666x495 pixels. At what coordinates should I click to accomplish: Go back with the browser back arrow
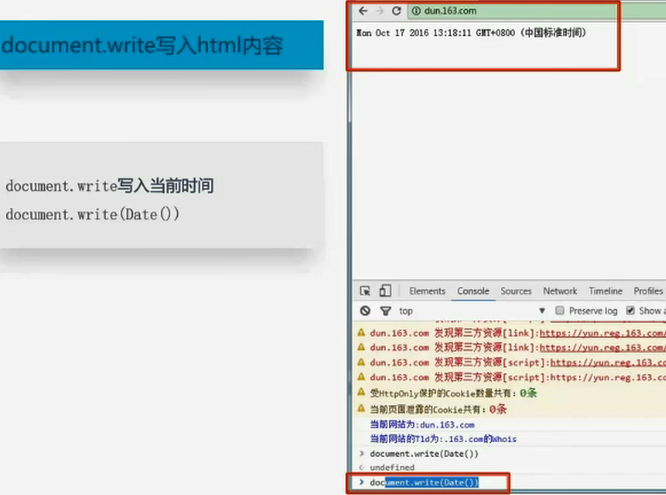point(363,11)
